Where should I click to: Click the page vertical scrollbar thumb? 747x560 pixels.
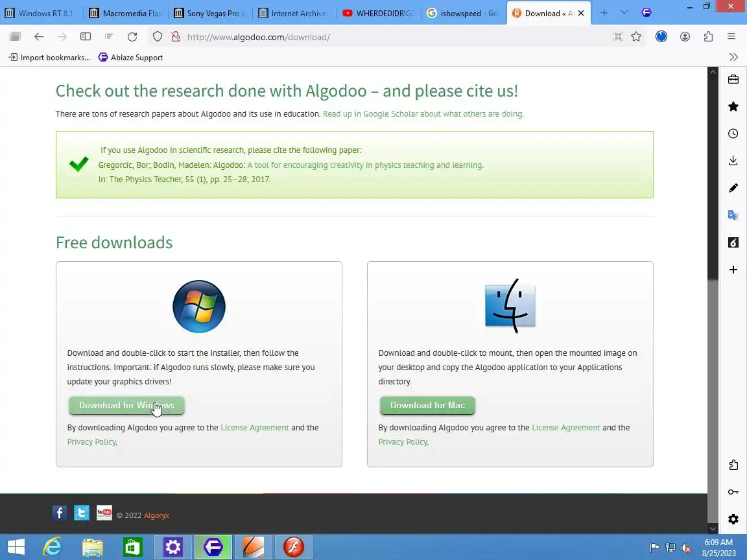713,400
